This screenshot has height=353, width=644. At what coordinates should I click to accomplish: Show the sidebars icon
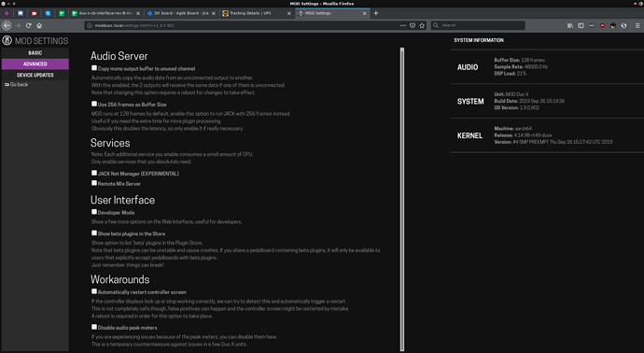[x=581, y=25]
